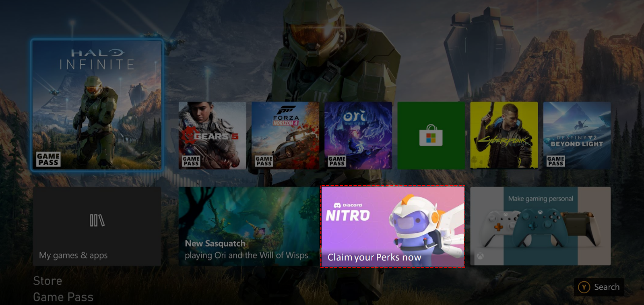
Task: Open Forza Horizon 4 tile
Action: pyautogui.click(x=285, y=135)
